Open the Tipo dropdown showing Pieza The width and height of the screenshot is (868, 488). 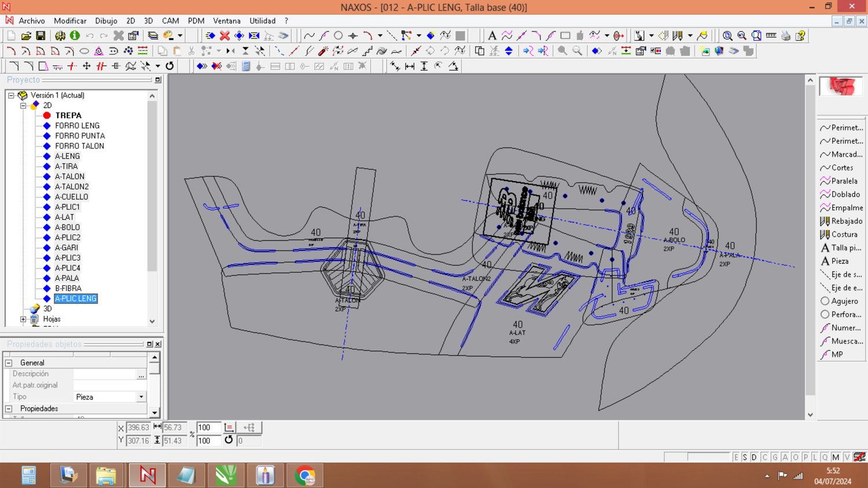pos(141,397)
